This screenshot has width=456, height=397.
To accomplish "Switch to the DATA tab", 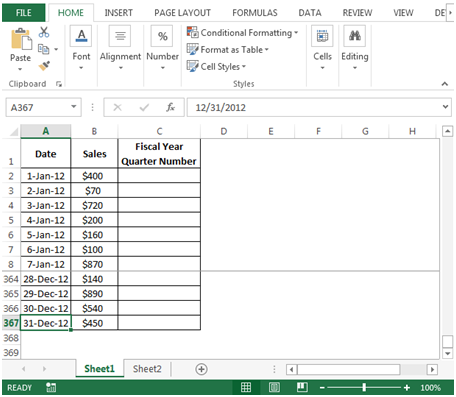I will 310,13.
